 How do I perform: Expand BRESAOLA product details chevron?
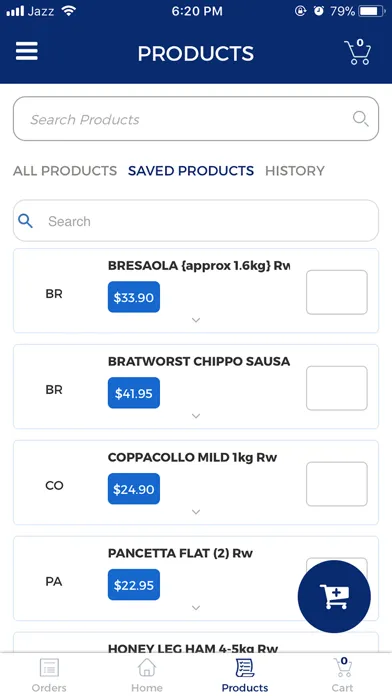pos(196,320)
